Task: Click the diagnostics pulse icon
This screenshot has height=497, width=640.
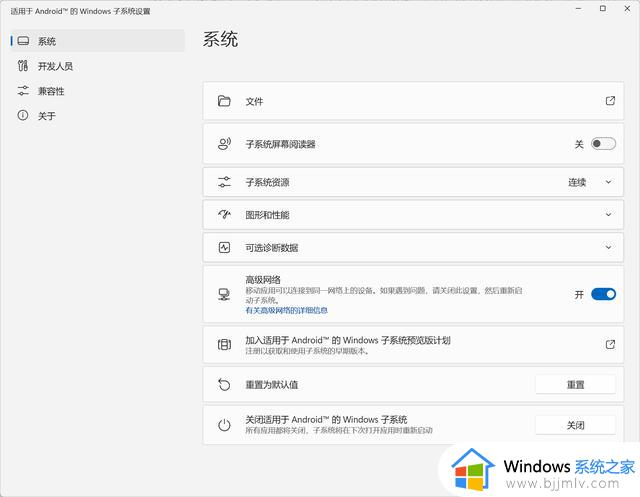Action: click(x=224, y=247)
